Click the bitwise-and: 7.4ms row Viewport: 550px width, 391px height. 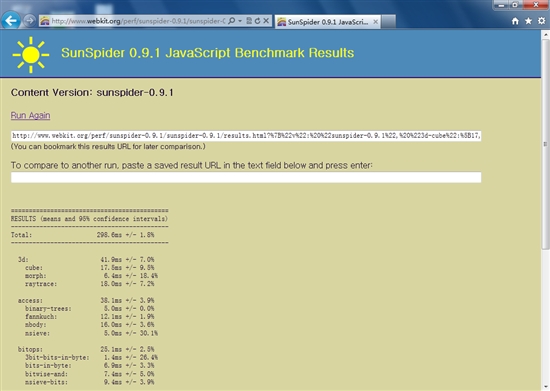[89, 374]
